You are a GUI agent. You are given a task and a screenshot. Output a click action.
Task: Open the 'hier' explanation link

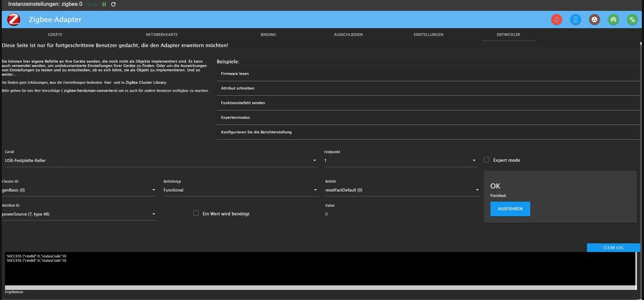point(108,83)
